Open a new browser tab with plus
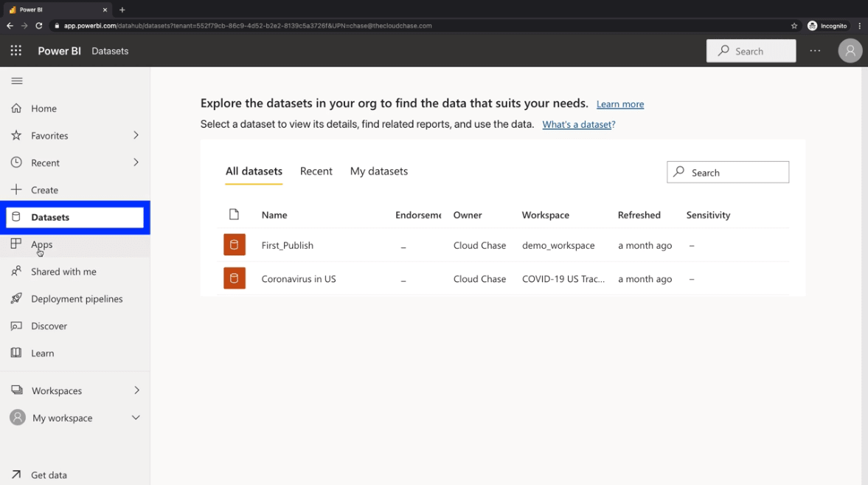Viewport: 868px width, 485px height. 122,10
